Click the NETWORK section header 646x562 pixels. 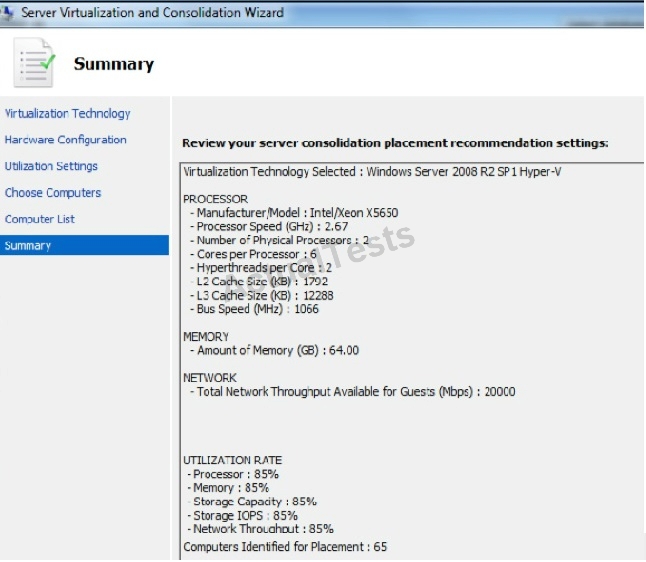210,378
